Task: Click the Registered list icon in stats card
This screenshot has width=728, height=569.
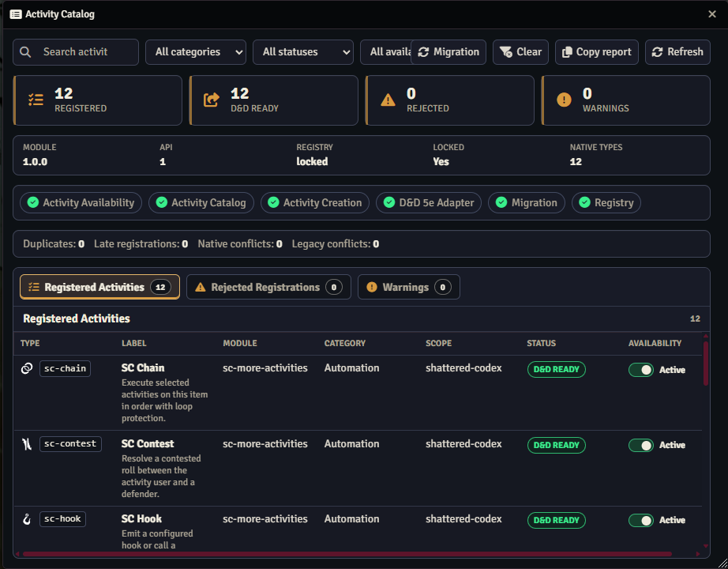Action: point(36,100)
